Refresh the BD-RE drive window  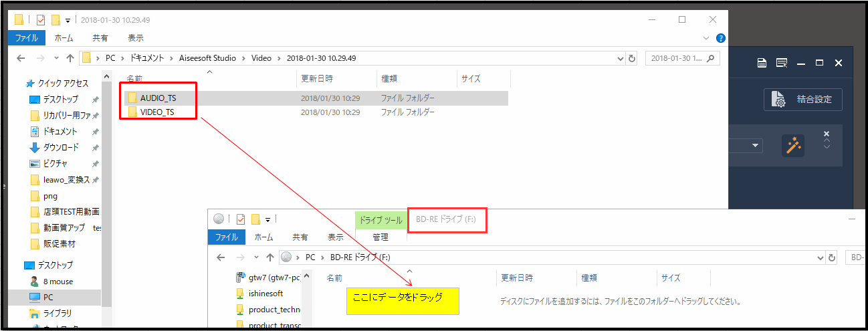coord(832,257)
